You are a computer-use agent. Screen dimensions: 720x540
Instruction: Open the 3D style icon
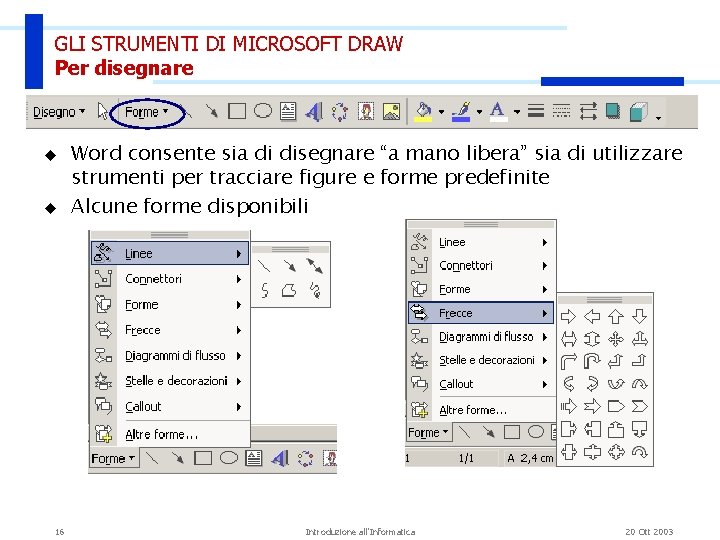tap(638, 112)
